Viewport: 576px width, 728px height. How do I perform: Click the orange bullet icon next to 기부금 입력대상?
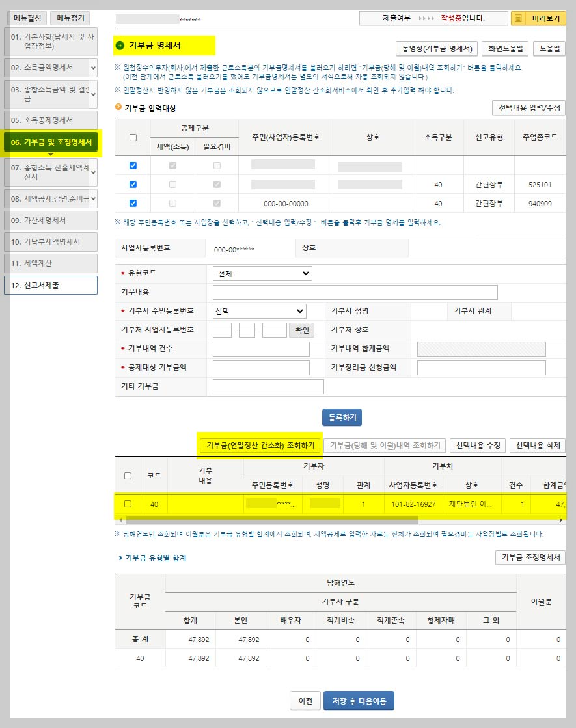(118, 107)
